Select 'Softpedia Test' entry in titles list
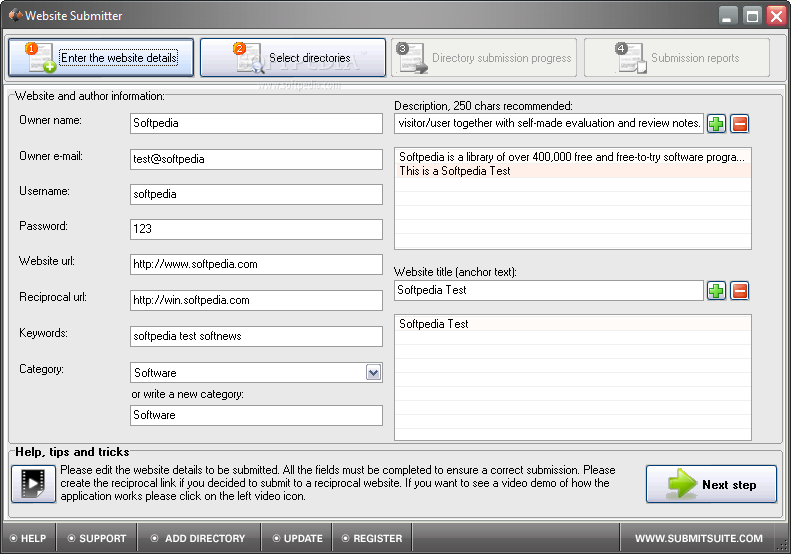Viewport: 791px width, 554px height. click(x=573, y=324)
